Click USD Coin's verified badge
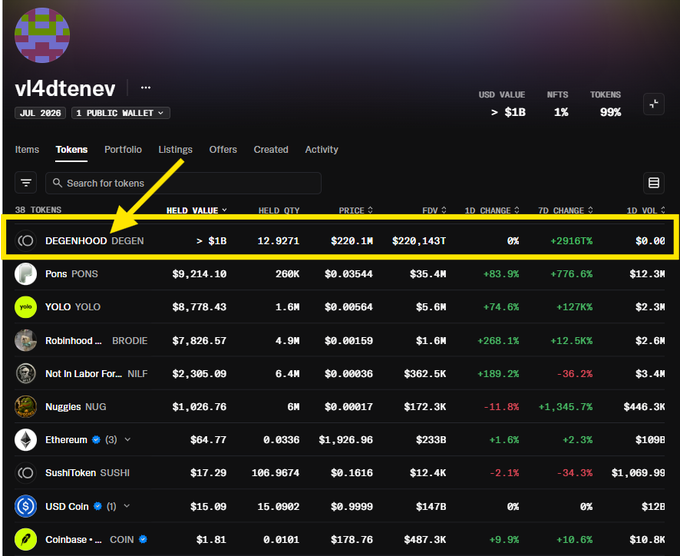Image resolution: width=680 pixels, height=556 pixels. coord(98,506)
